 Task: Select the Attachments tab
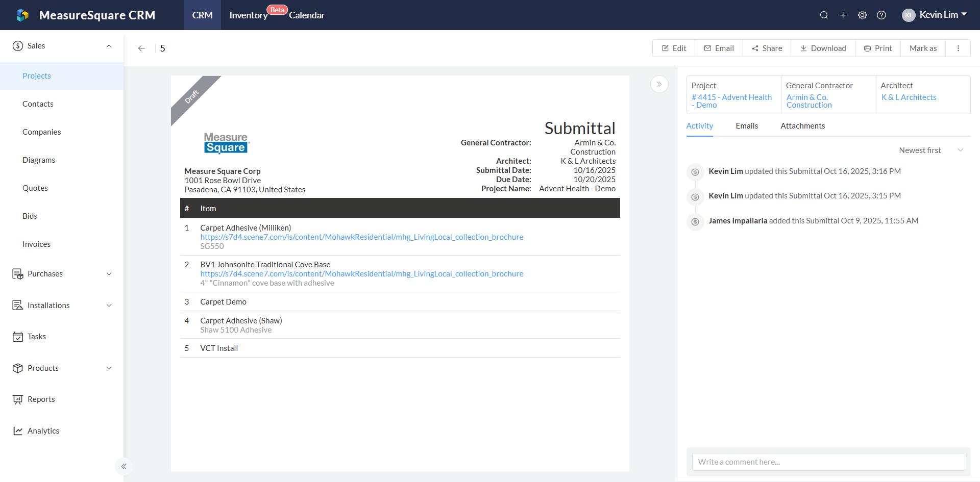pyautogui.click(x=802, y=126)
